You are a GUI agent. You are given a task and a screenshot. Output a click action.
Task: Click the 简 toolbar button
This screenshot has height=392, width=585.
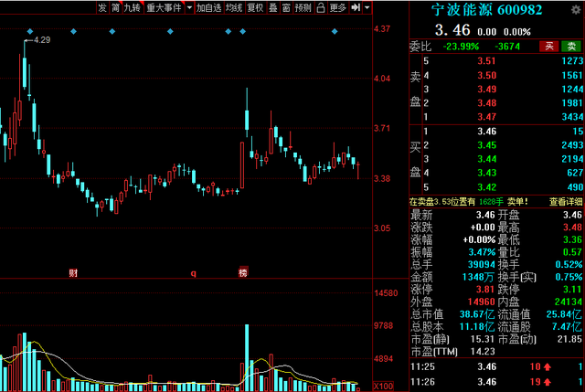click(x=116, y=7)
